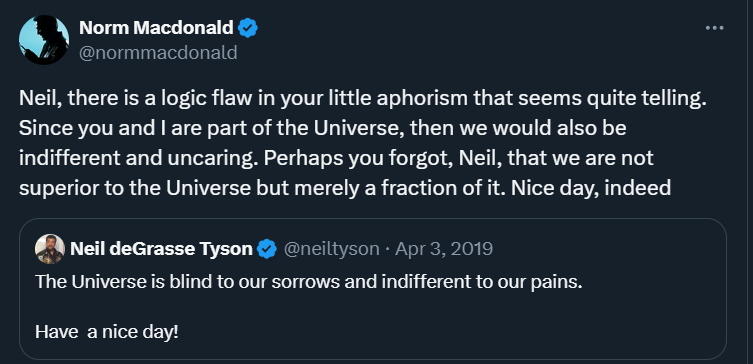
Task: Click Neil deGrasse Tyson's blue verified badge
Action: pyautogui.click(x=267, y=249)
